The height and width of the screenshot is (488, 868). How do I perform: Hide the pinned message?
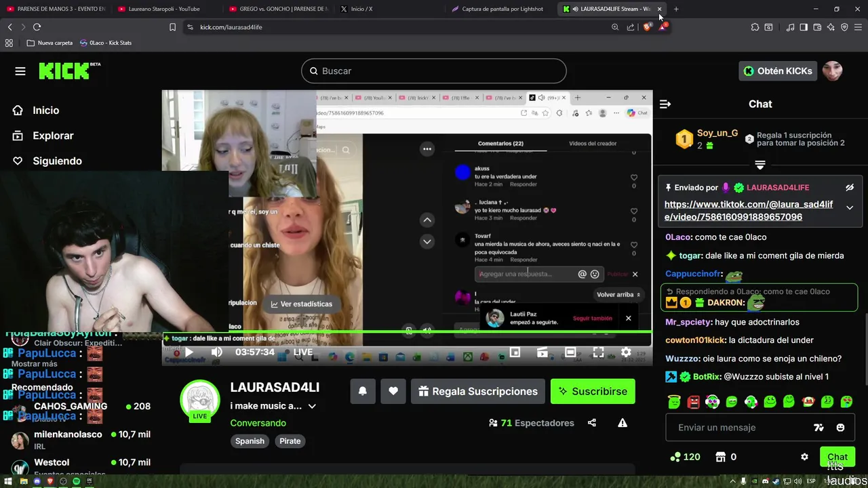(850, 188)
